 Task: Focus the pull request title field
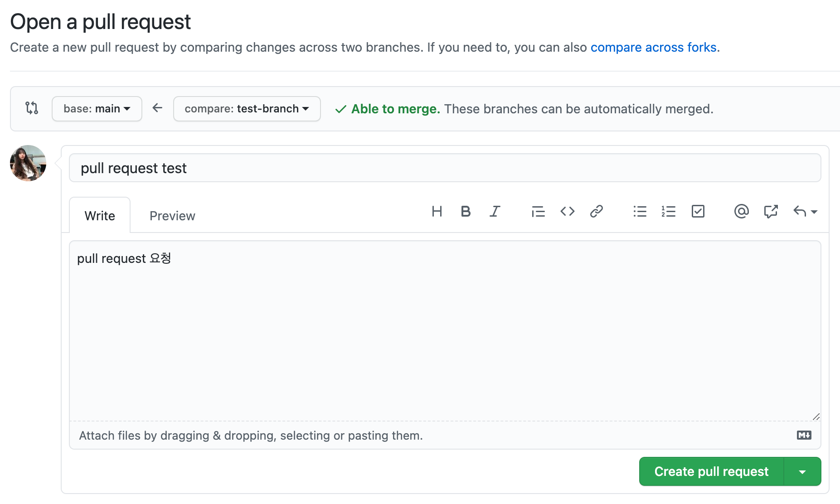pyautogui.click(x=445, y=168)
